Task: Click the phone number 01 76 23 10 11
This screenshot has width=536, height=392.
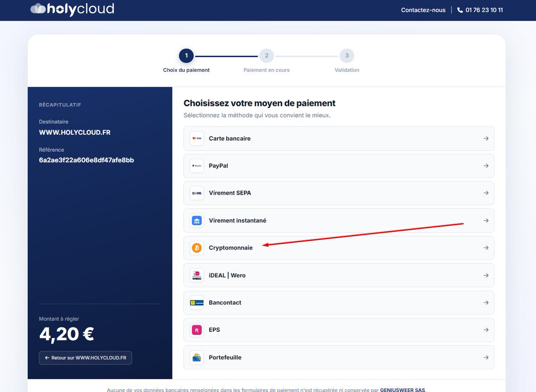Action: pyautogui.click(x=484, y=10)
